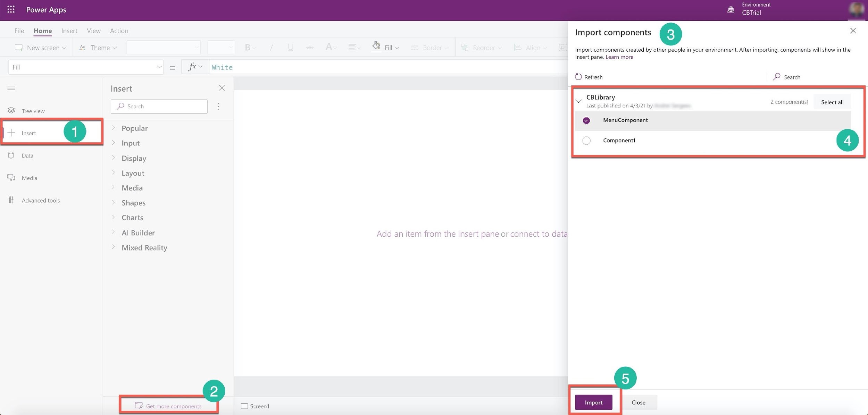Click Get more components
Viewport: 868px width, 415px height.
(168, 406)
